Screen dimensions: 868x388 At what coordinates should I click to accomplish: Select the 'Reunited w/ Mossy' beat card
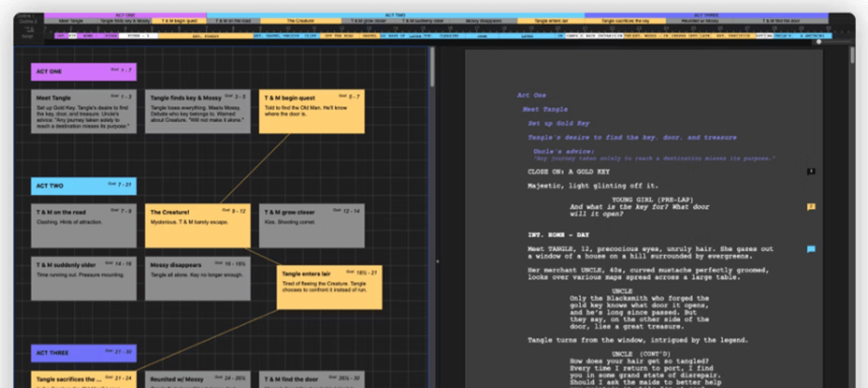(197, 379)
